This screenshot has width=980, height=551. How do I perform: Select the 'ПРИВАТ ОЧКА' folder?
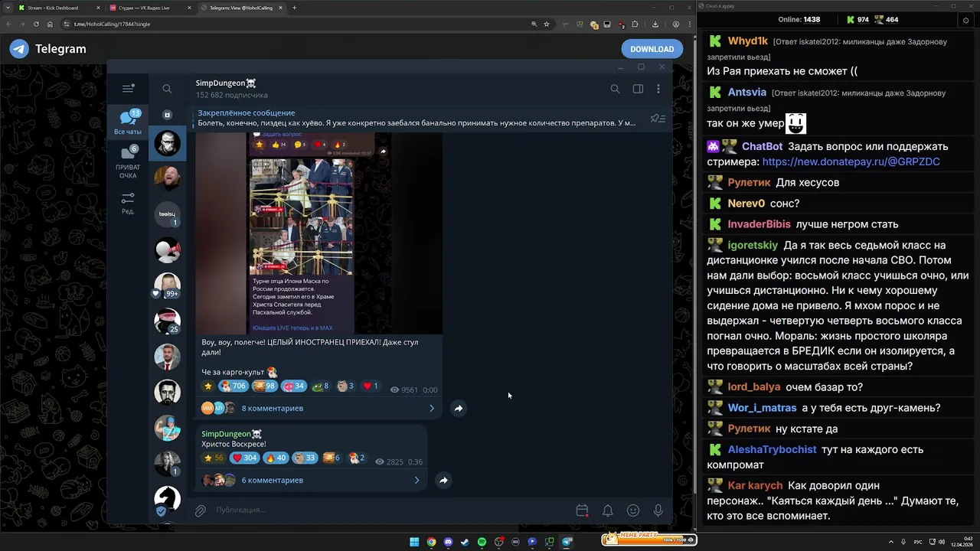click(x=128, y=162)
